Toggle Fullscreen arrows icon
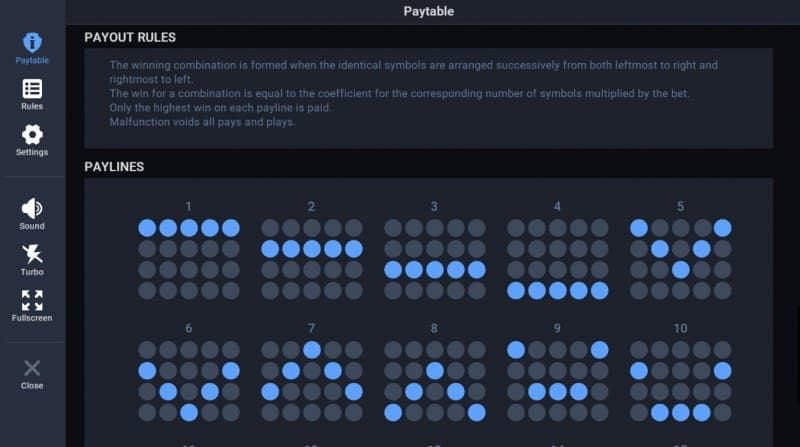Screen dimensions: 800x447 (32, 300)
